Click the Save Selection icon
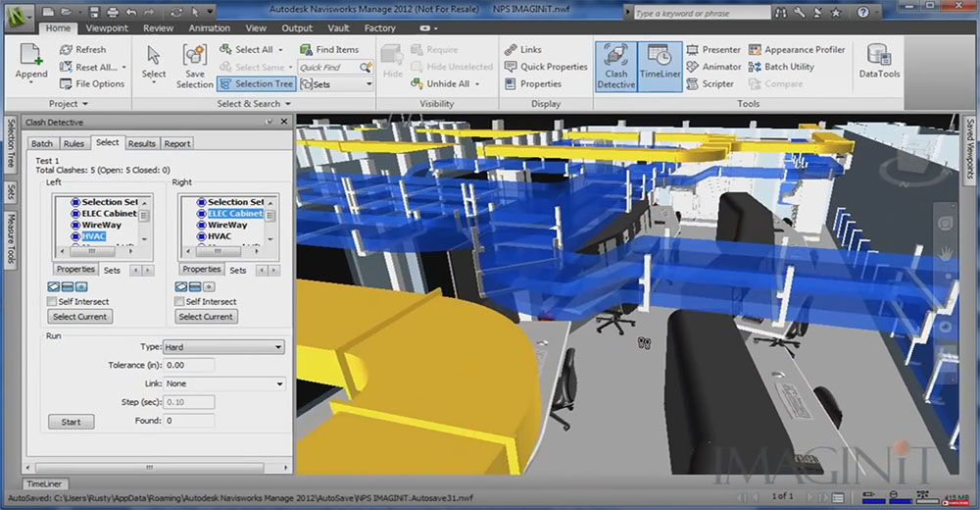 click(x=194, y=56)
